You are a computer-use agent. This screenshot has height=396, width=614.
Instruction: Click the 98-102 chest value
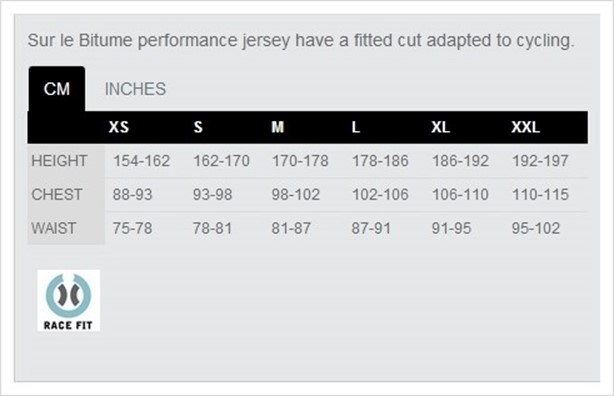[296, 195]
